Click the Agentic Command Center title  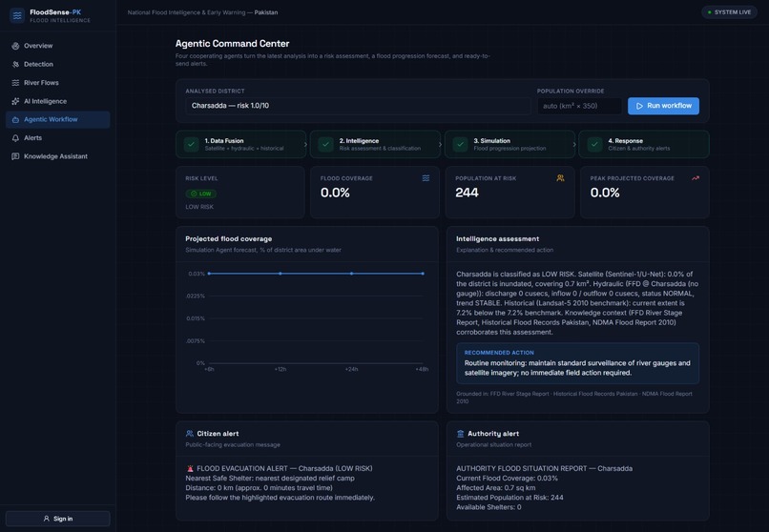[x=232, y=44]
